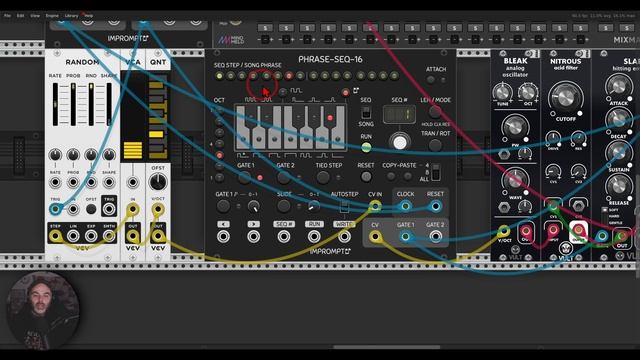Viewport: 640px width, 360px height.
Task: Open the File menu
Action: [x=7, y=16]
